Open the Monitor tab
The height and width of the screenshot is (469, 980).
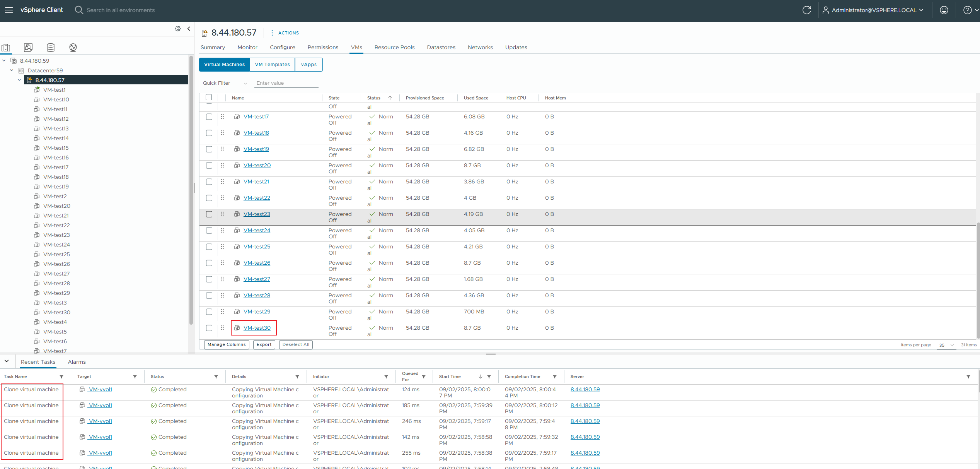tap(247, 47)
